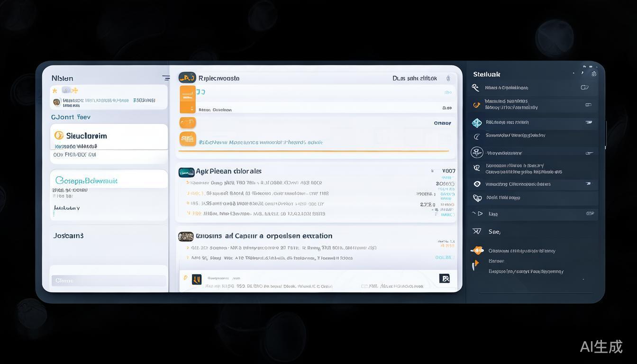The image size is (637, 364).
Task: Click the key icon under the Steiluak heading
Action: [475, 88]
